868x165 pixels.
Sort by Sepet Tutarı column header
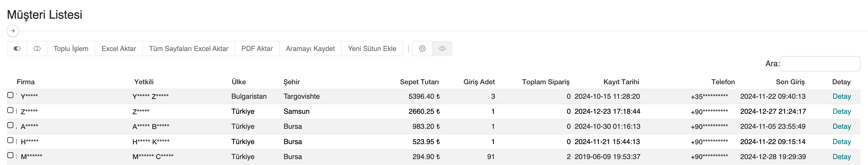[419, 82]
